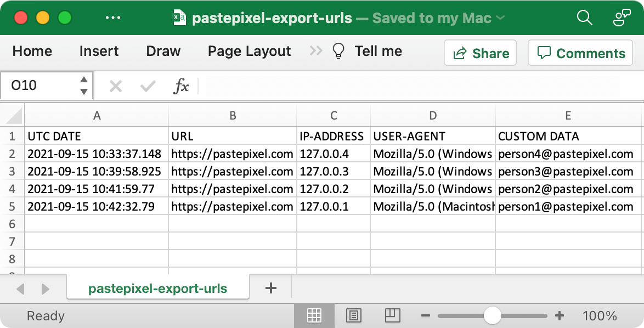The image size is (644, 328).
Task: Select cell with 2021-09-15 10:33:37.148
Action: click(x=97, y=154)
